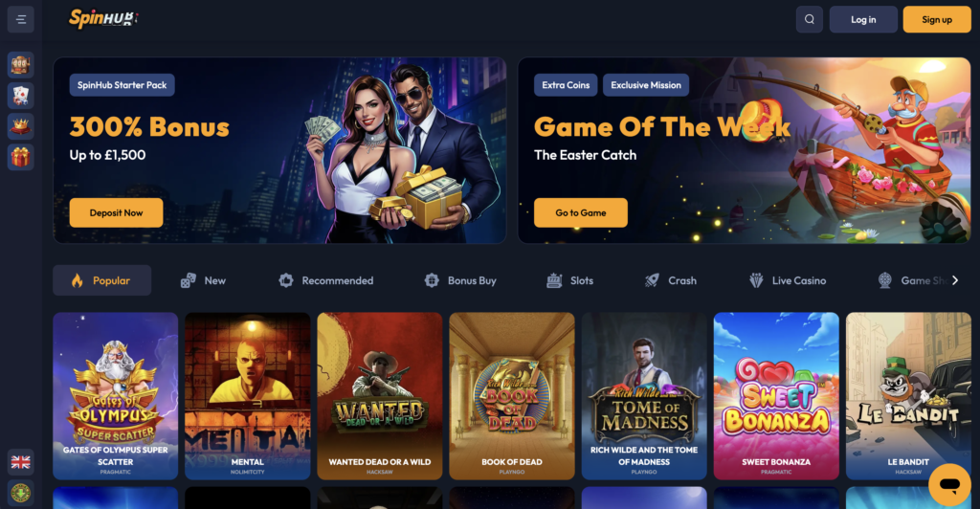
Task: Click the Go to Game button
Action: [581, 213]
